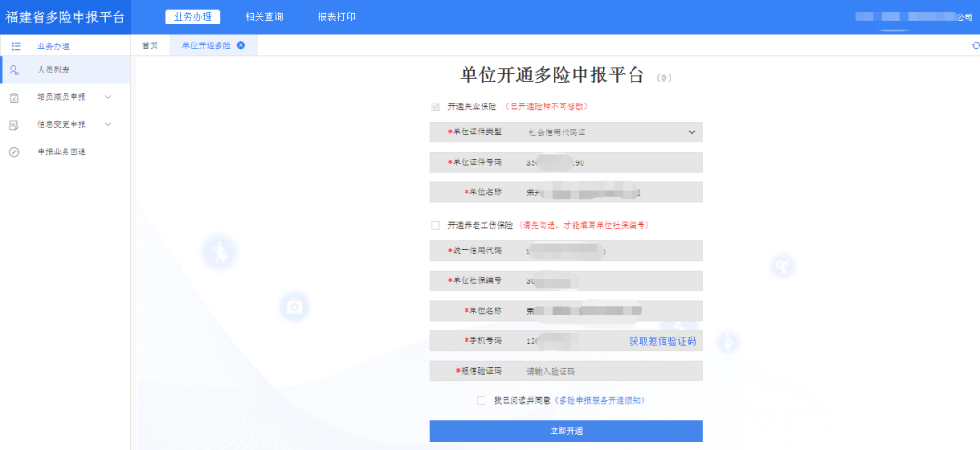Image resolution: width=980 pixels, height=450 pixels.
Task: Expand the 信息变更申报 submenu chevron
Action: pos(107,125)
